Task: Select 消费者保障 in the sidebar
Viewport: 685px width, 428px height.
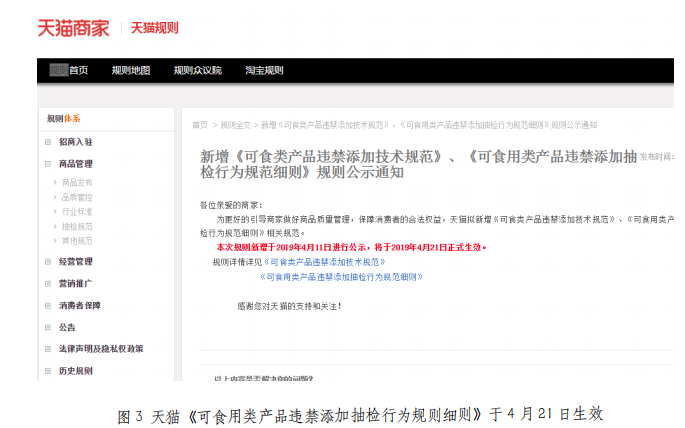Action: click(x=80, y=305)
